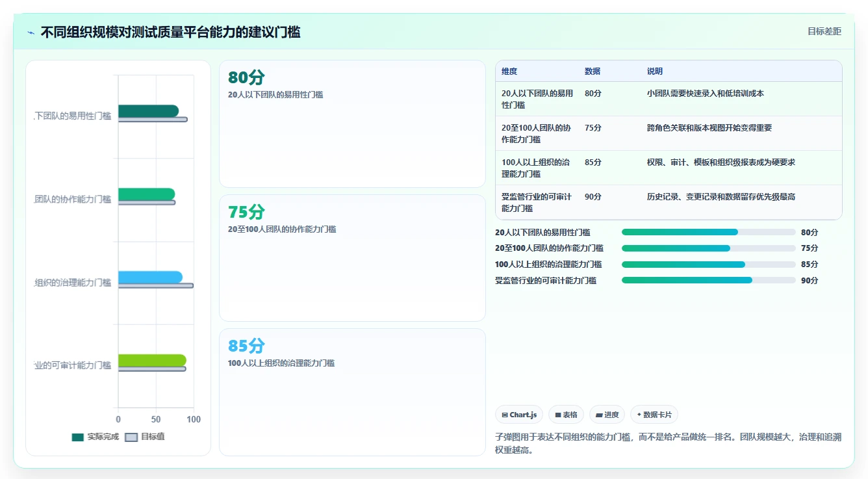The image size is (868, 479).
Task: Click the chart axis label 下团队的易用性门槛
Action: click(x=73, y=116)
